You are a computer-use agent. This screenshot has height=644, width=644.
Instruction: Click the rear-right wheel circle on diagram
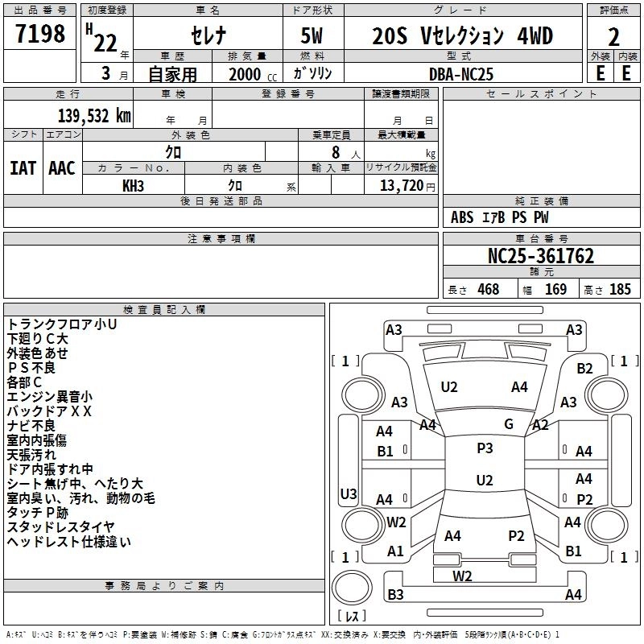click(607, 525)
